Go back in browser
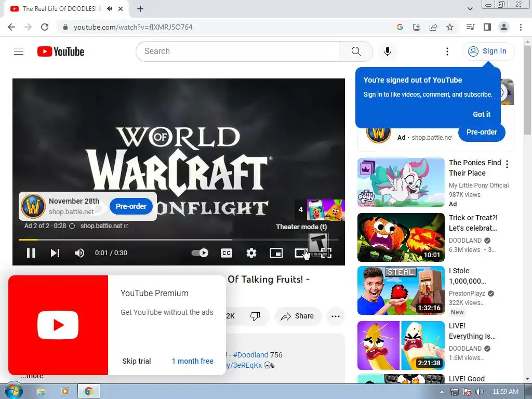Viewport: 532px width, 399px height. click(x=11, y=27)
